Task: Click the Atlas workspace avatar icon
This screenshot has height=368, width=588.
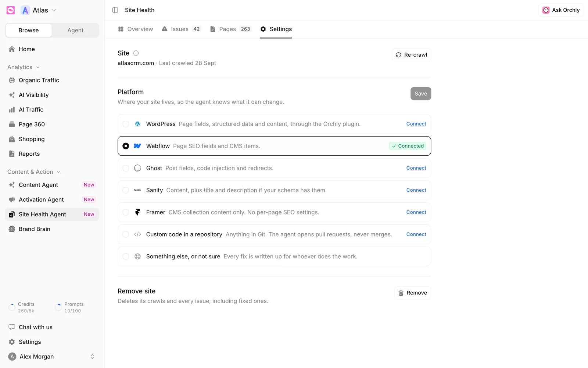Action: [x=25, y=10]
